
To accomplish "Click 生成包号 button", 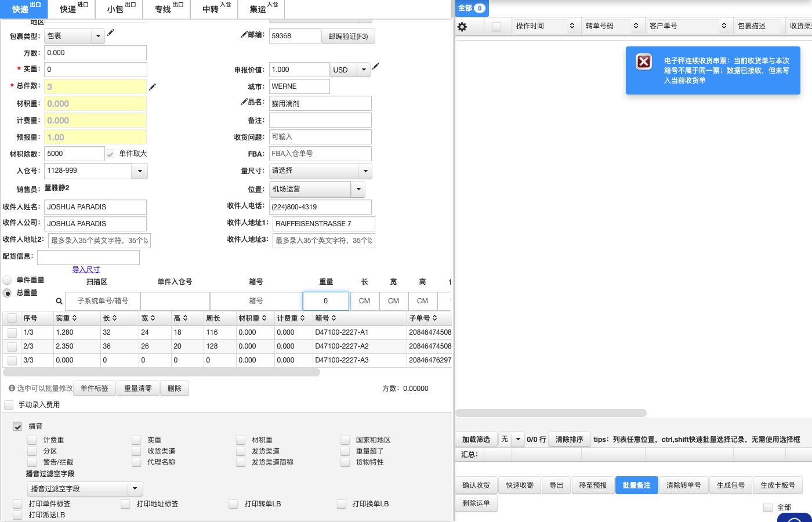I will pyautogui.click(x=731, y=485).
